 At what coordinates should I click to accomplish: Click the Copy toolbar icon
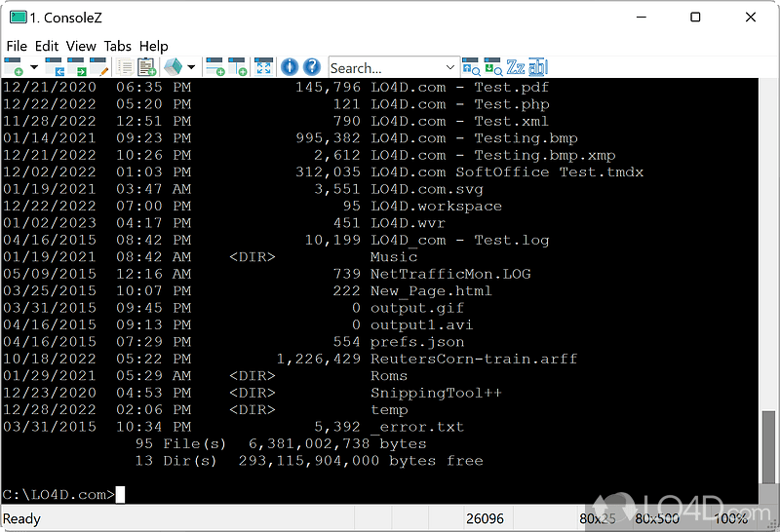tap(125, 67)
